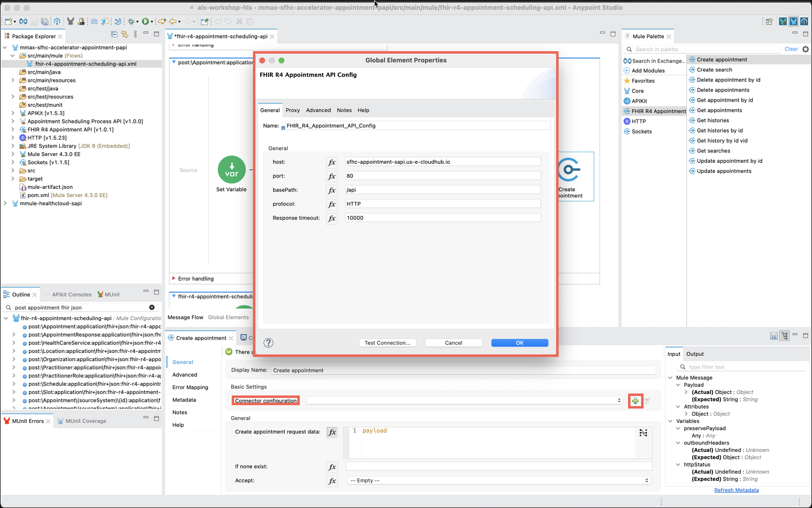The image size is (812, 508).
Task: Collapse the src/main/mule Flows folder
Action: coord(13,56)
